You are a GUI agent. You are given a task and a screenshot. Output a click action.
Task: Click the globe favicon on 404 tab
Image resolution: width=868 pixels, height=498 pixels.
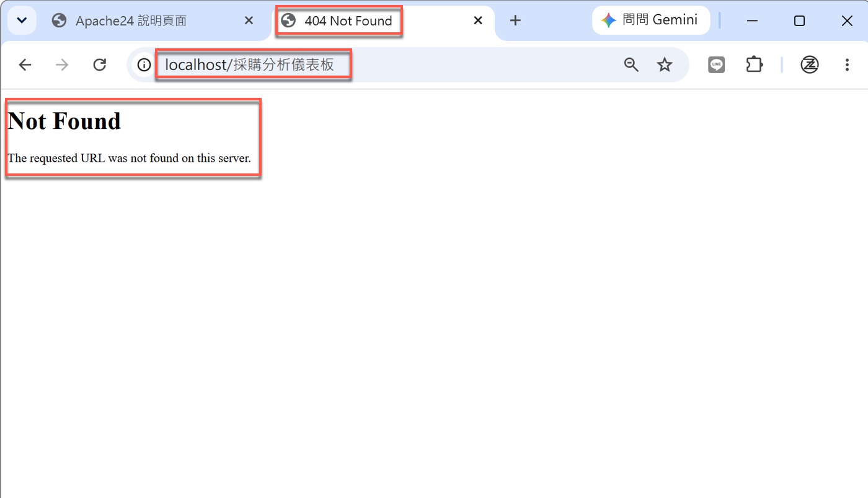(x=288, y=20)
